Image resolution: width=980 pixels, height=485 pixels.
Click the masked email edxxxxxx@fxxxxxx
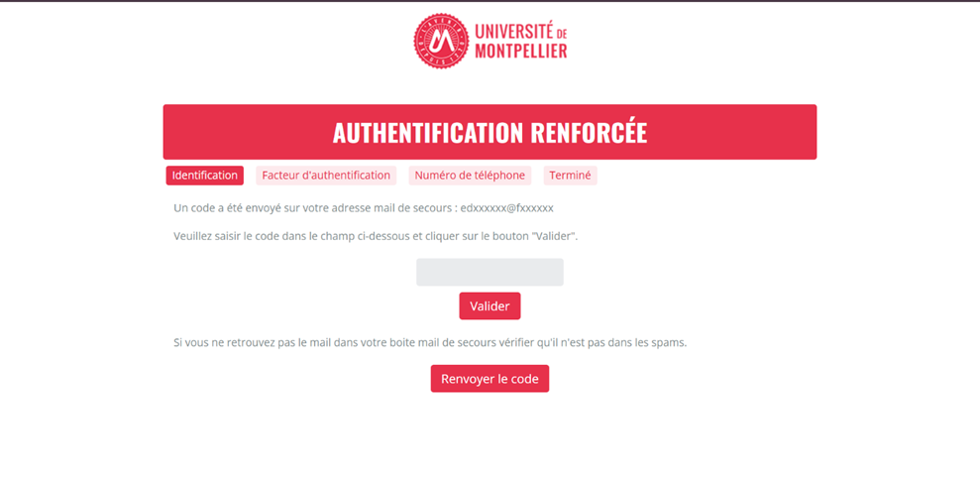point(506,208)
